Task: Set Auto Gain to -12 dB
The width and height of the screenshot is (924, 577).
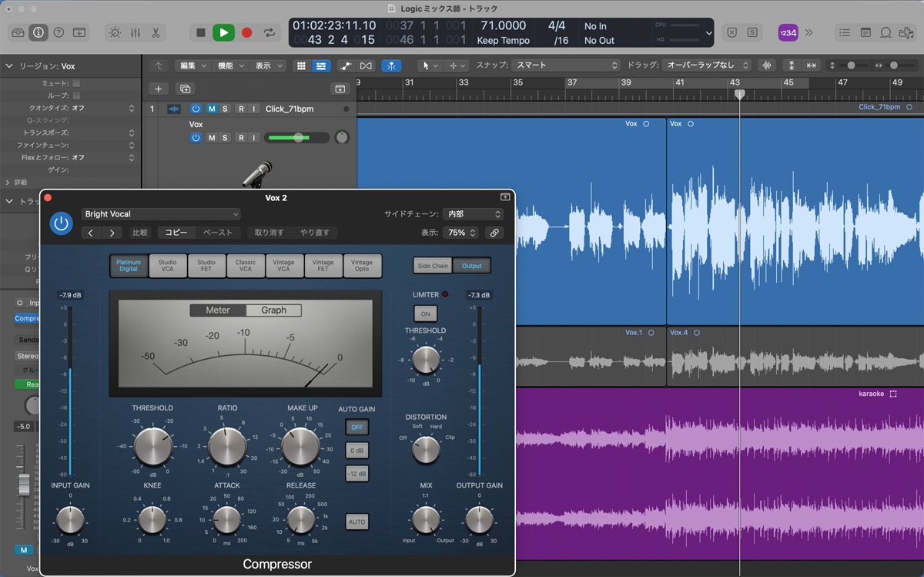Action: [x=357, y=474]
